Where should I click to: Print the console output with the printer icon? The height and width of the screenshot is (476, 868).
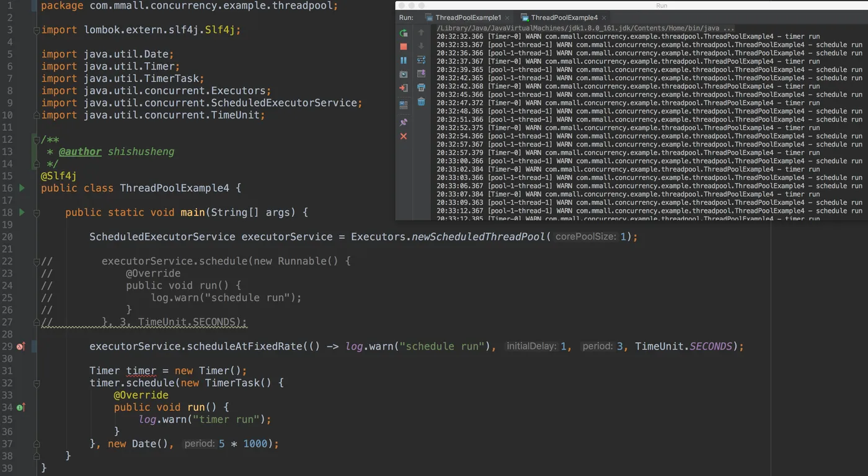click(421, 88)
